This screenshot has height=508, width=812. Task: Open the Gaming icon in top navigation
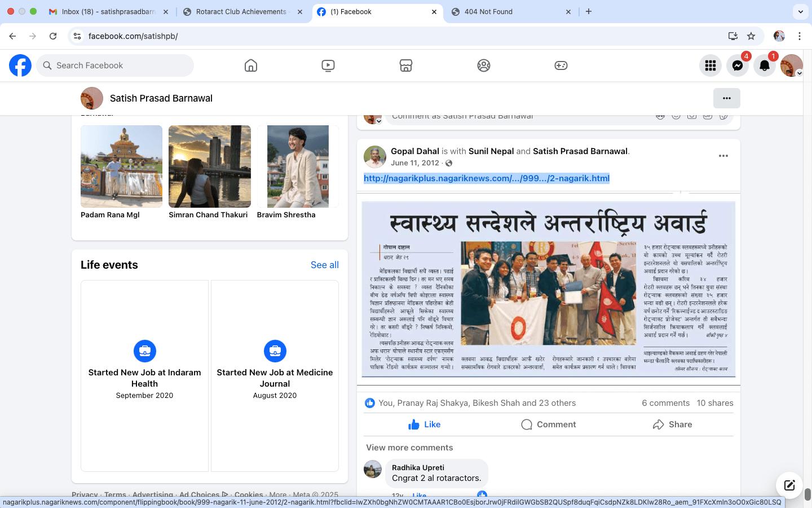pyautogui.click(x=561, y=65)
